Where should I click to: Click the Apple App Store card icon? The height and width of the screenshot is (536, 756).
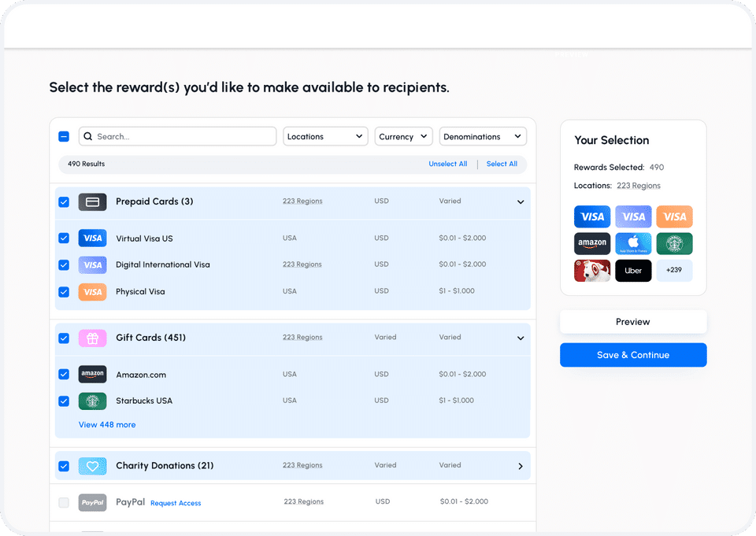(633, 243)
